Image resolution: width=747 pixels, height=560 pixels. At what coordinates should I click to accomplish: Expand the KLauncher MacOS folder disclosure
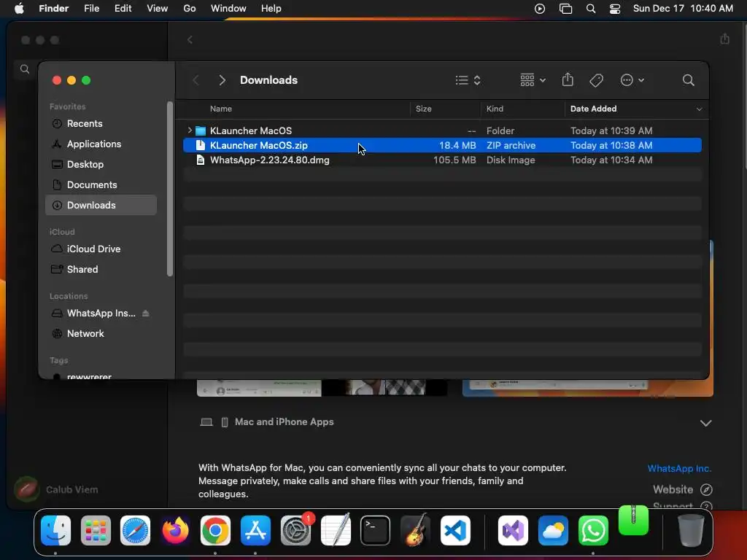click(190, 130)
